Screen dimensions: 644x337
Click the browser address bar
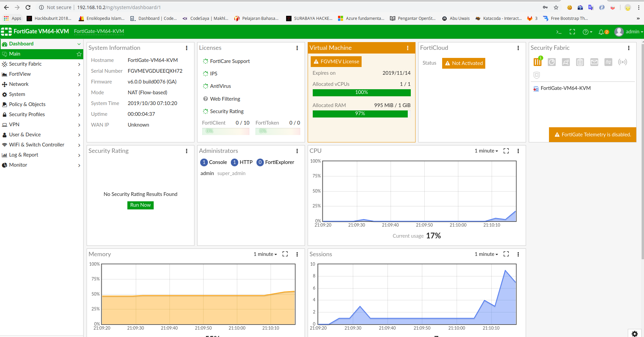pyautogui.click(x=290, y=7)
